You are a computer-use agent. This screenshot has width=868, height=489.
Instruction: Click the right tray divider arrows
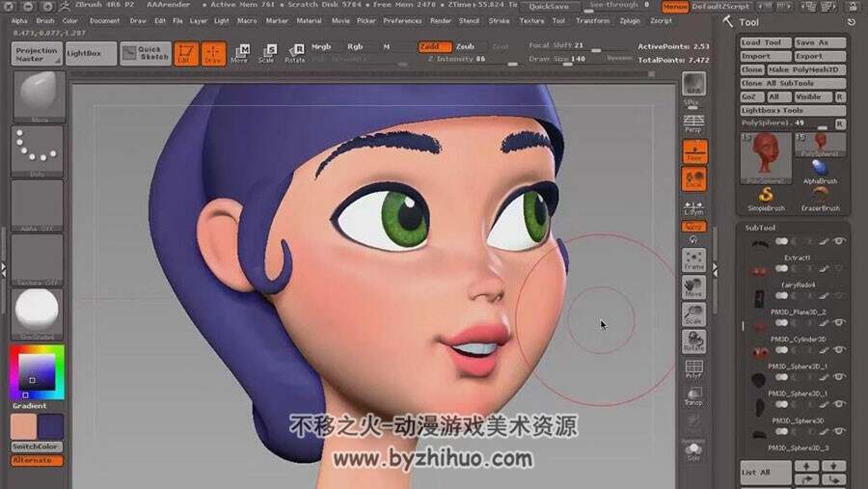tap(715, 270)
